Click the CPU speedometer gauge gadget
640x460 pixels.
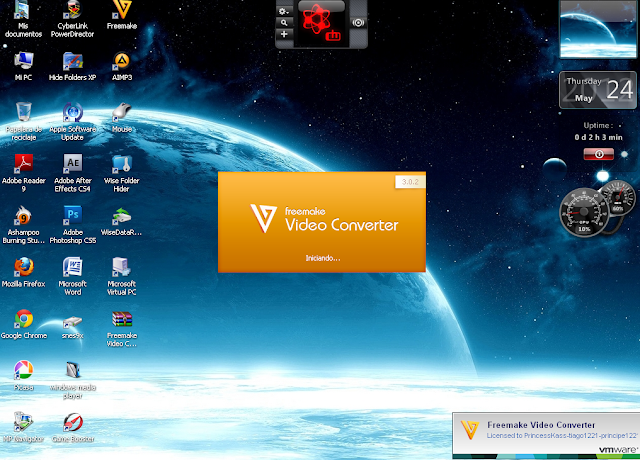tap(584, 213)
